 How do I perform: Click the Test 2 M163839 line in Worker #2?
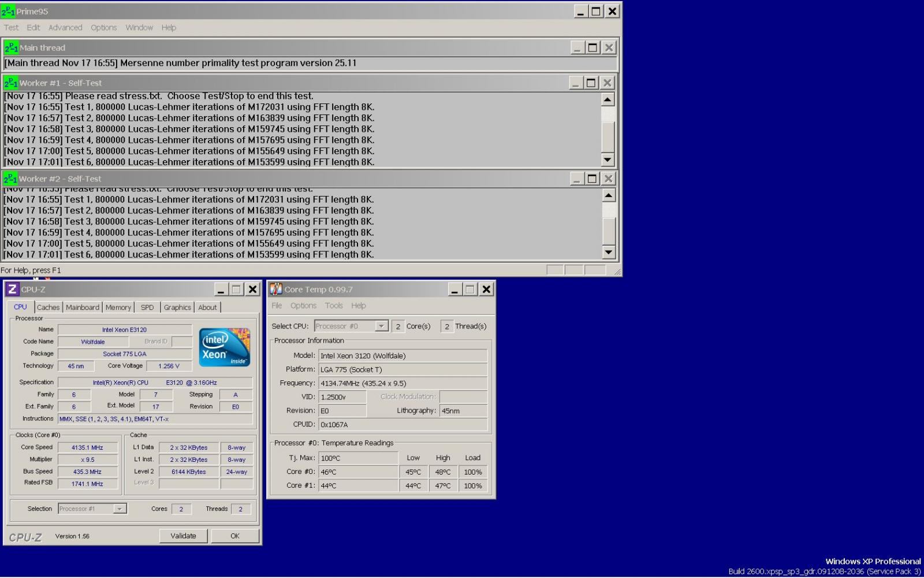189,210
